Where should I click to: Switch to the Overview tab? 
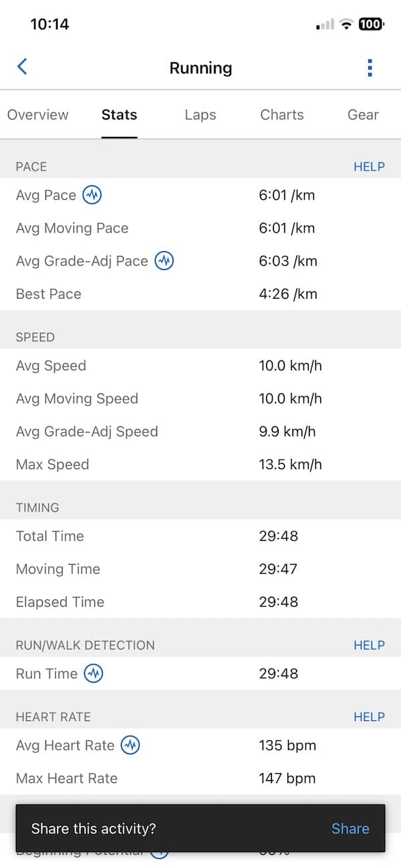38,114
